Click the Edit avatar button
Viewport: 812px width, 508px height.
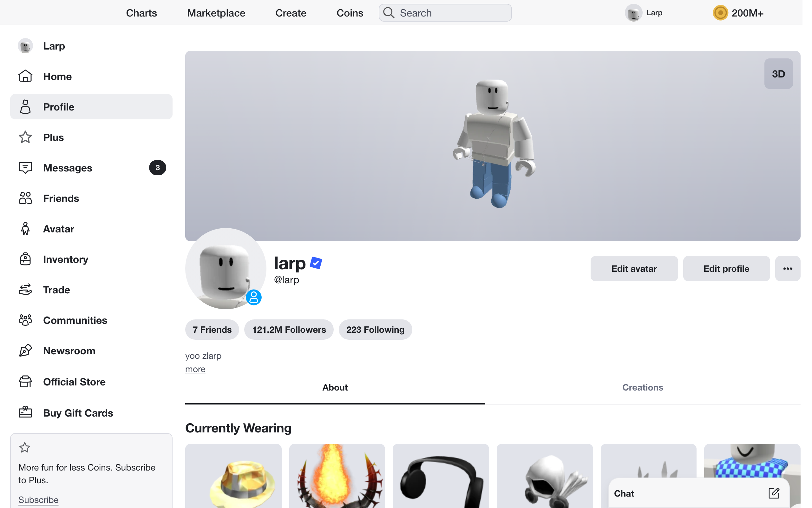pos(634,269)
